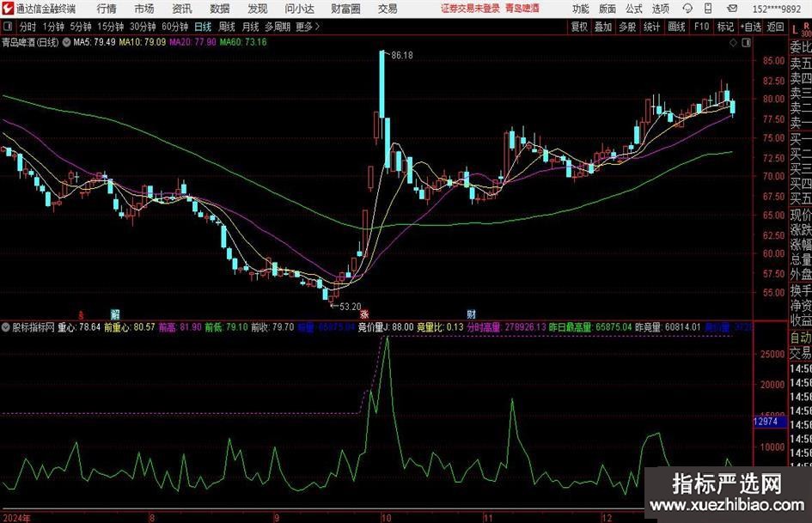Select the 日线 daily chart tab
The height and width of the screenshot is (523, 812).
pyautogui.click(x=203, y=27)
